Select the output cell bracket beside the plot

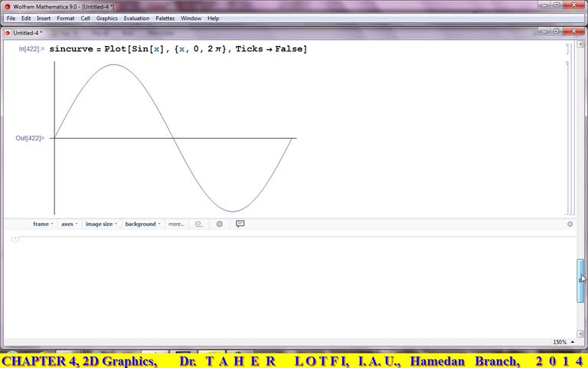pyautogui.click(x=567, y=138)
